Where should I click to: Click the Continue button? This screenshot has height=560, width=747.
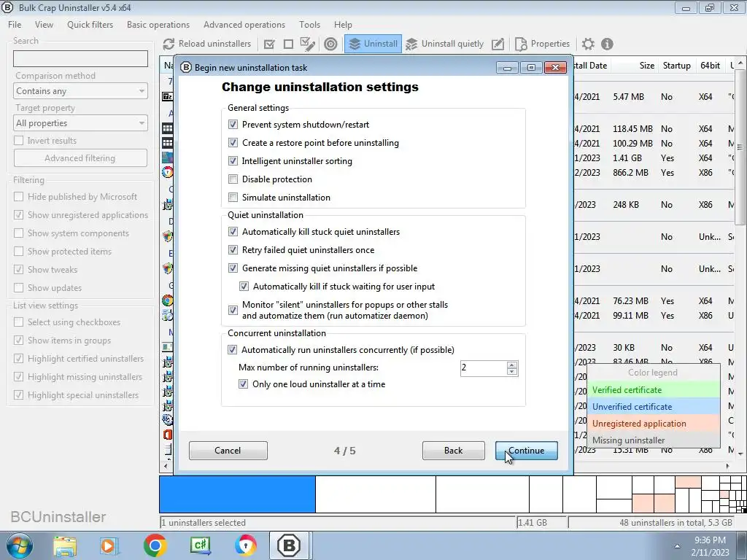click(x=527, y=451)
